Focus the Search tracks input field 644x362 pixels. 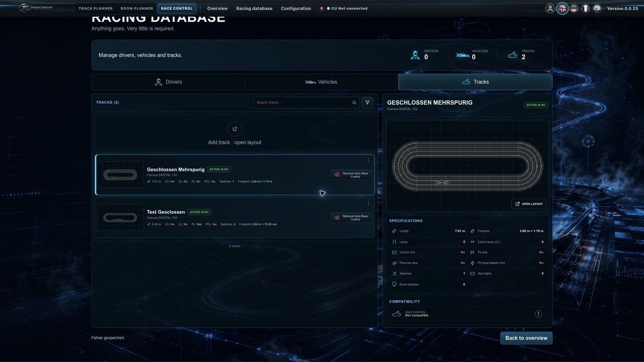pos(307,103)
